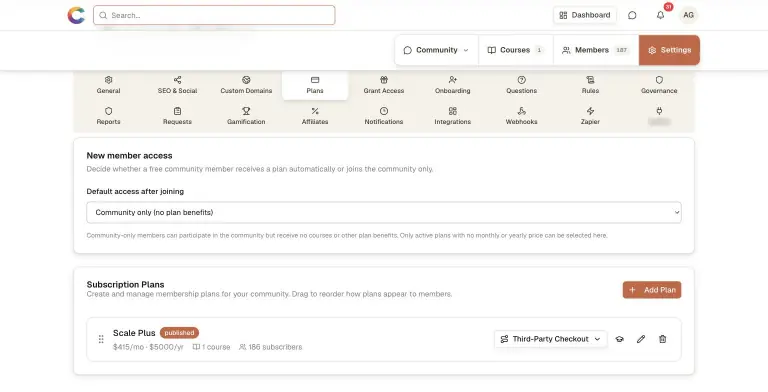Screen dimensions: 768x392
Task: Open Questions settings
Action: [x=521, y=85]
